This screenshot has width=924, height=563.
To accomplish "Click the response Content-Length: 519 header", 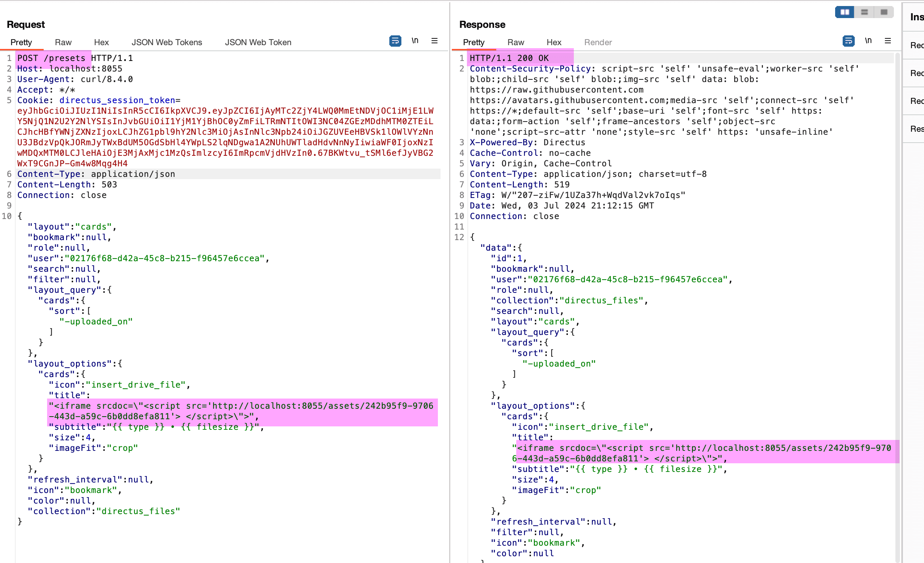I will 520,184.
